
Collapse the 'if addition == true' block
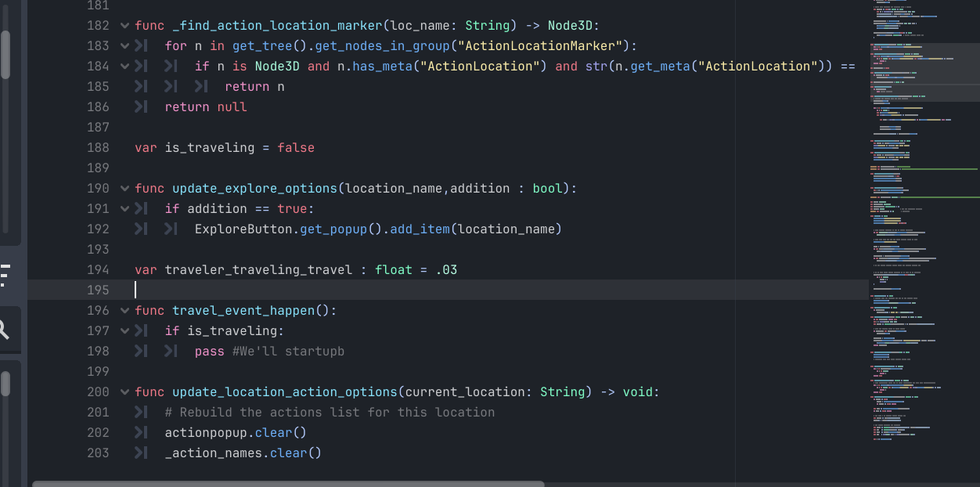tap(124, 209)
